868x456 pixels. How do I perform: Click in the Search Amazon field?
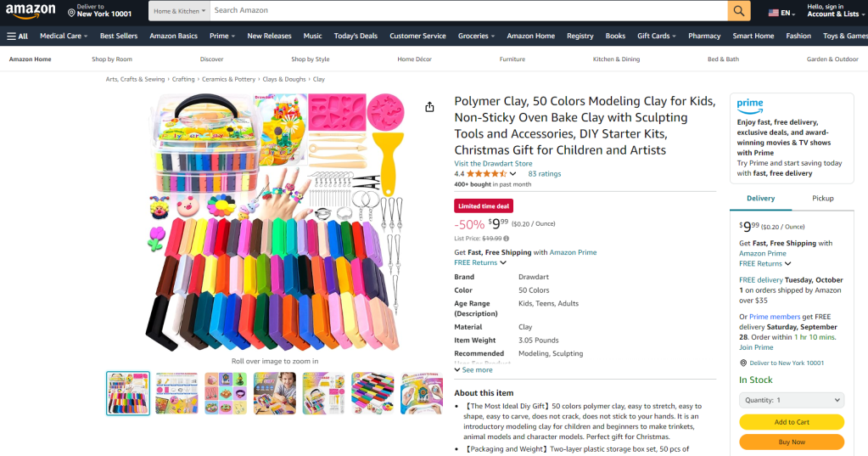click(x=467, y=11)
